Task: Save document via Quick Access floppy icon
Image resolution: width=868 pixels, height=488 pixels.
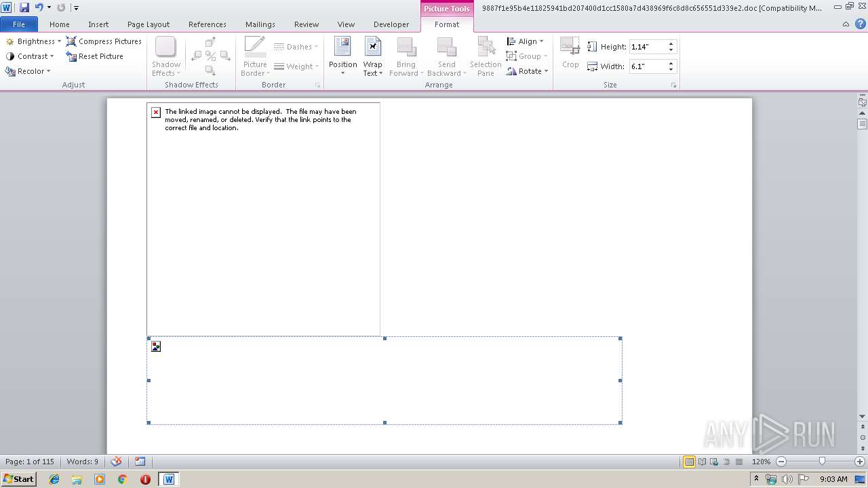Action: [24, 7]
